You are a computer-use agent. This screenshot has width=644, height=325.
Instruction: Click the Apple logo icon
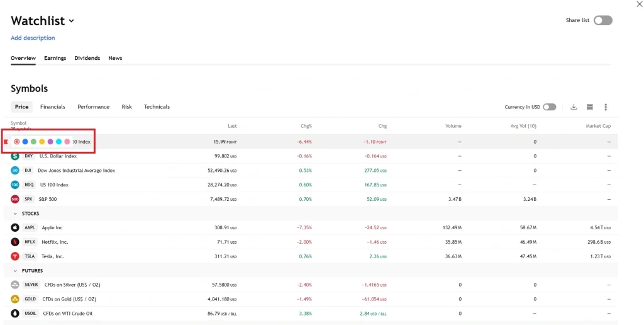(15, 227)
